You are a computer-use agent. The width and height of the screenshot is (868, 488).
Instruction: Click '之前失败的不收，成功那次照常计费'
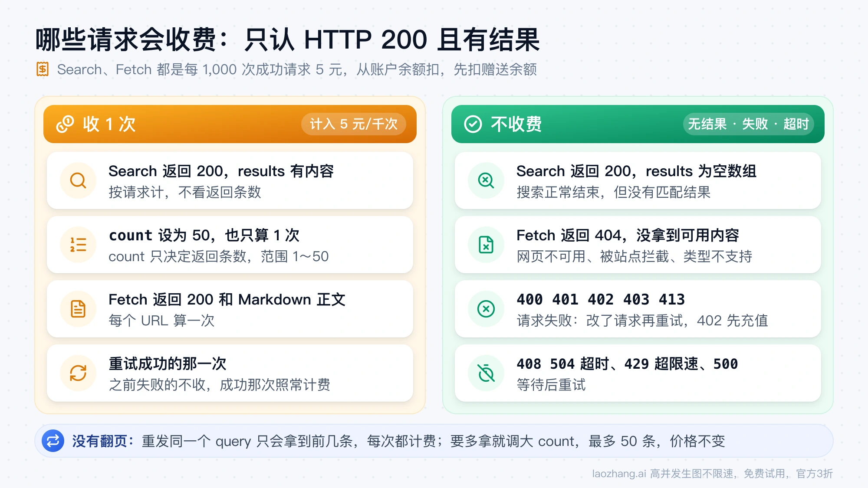click(x=220, y=385)
